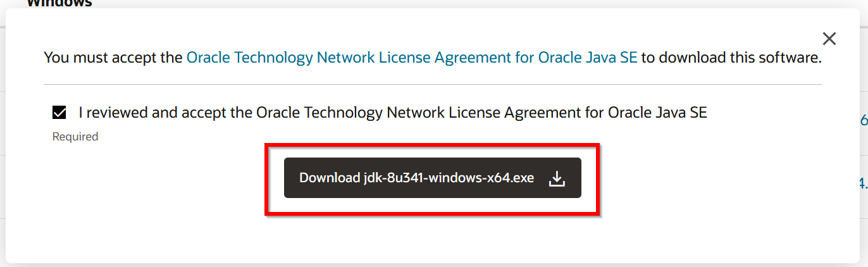Toggle acceptance of the Oracle Java SE license
868x267 pixels.
click(x=59, y=113)
